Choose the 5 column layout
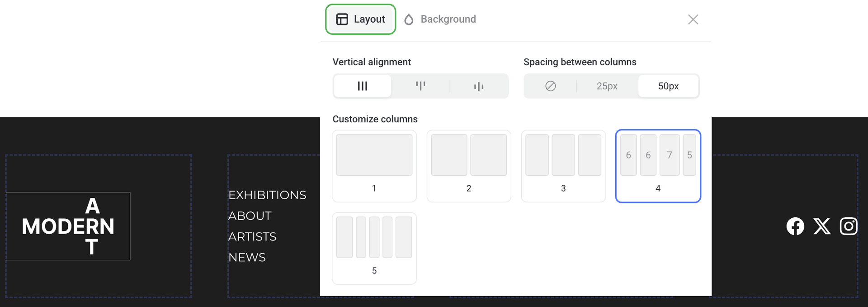868x307 pixels. (x=374, y=248)
